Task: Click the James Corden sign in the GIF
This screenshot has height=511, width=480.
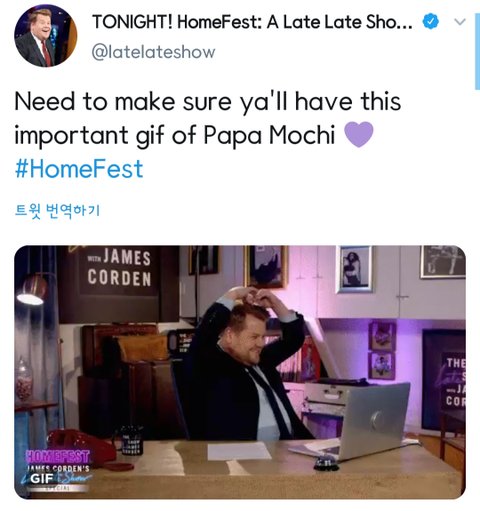Action: point(119,269)
